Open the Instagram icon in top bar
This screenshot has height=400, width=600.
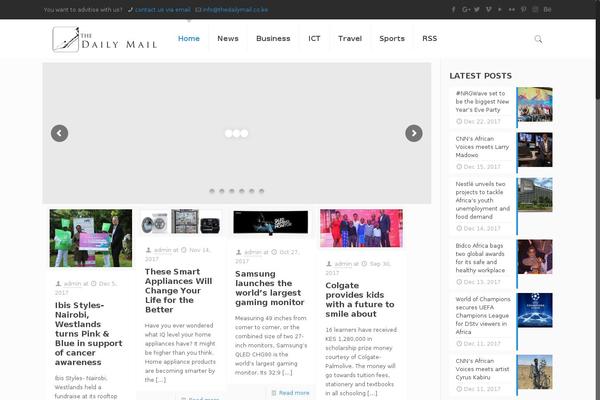pyautogui.click(x=535, y=10)
